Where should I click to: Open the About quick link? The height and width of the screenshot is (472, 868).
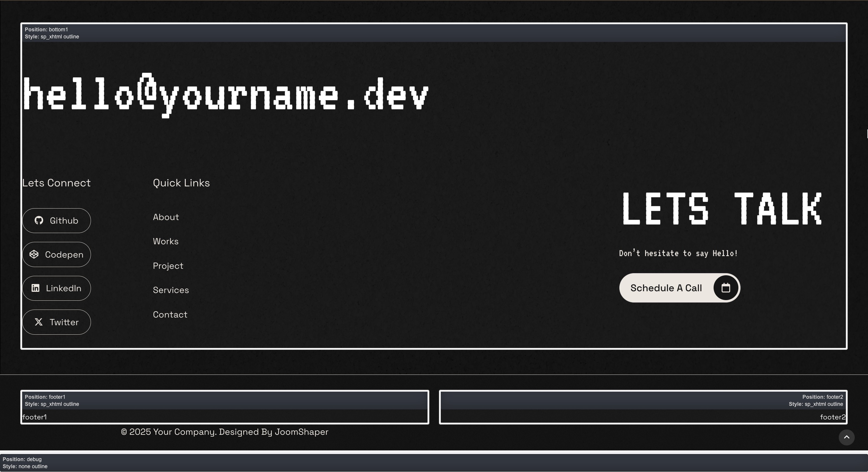[166, 217]
